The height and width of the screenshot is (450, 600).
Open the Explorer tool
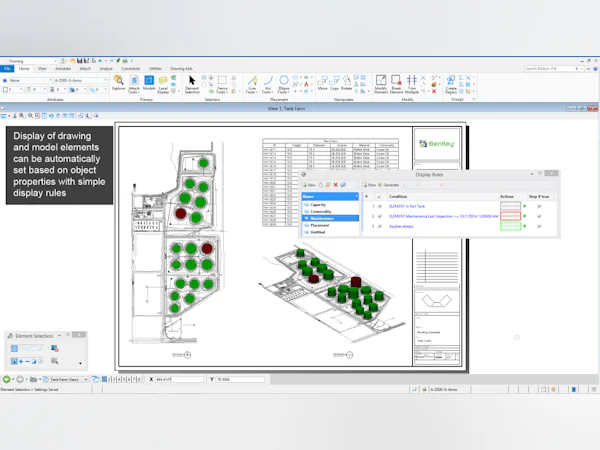119,83
